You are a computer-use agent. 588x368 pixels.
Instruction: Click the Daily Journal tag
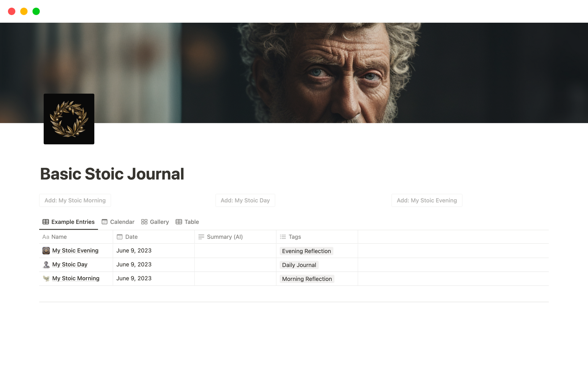299,265
